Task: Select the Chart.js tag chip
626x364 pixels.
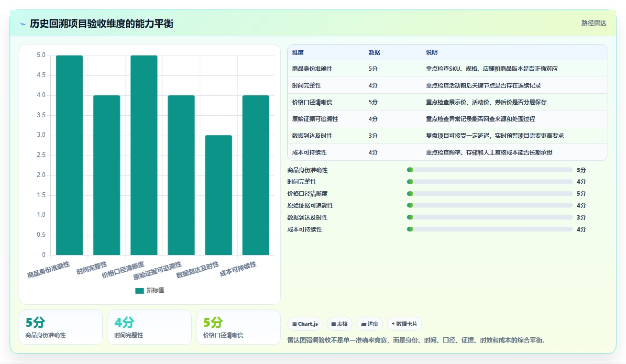Action: pyautogui.click(x=305, y=324)
